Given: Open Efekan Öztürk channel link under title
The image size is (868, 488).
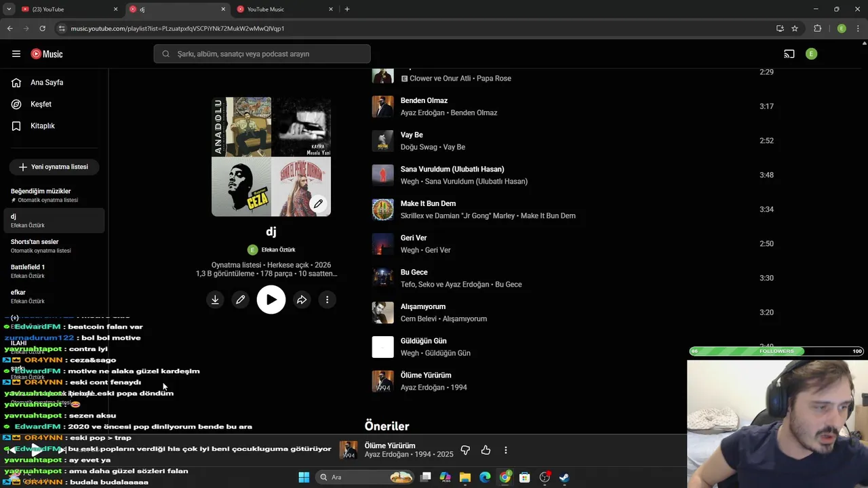Looking at the screenshot, I should (278, 250).
